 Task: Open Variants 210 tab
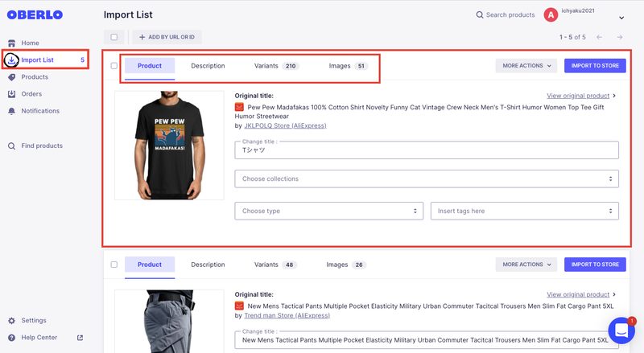click(x=276, y=66)
